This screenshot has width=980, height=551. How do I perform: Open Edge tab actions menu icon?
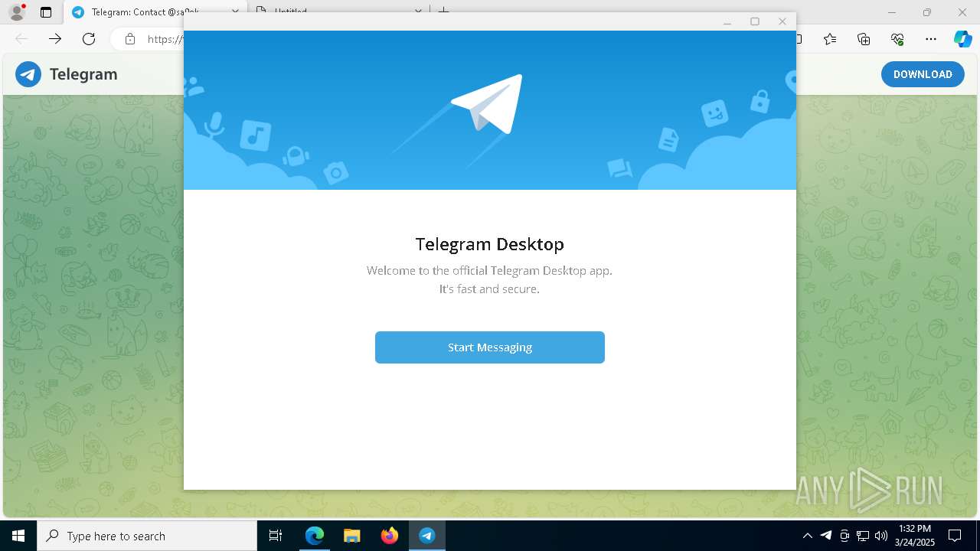[46, 12]
